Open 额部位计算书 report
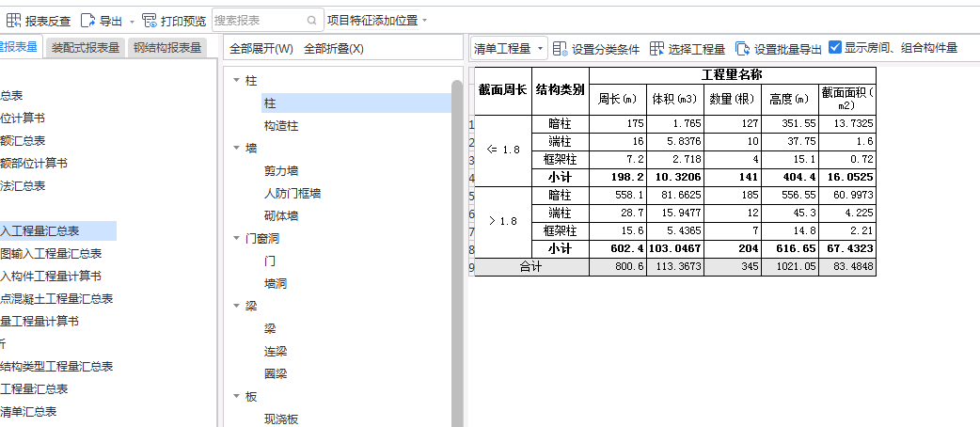980x427 pixels. [34, 163]
